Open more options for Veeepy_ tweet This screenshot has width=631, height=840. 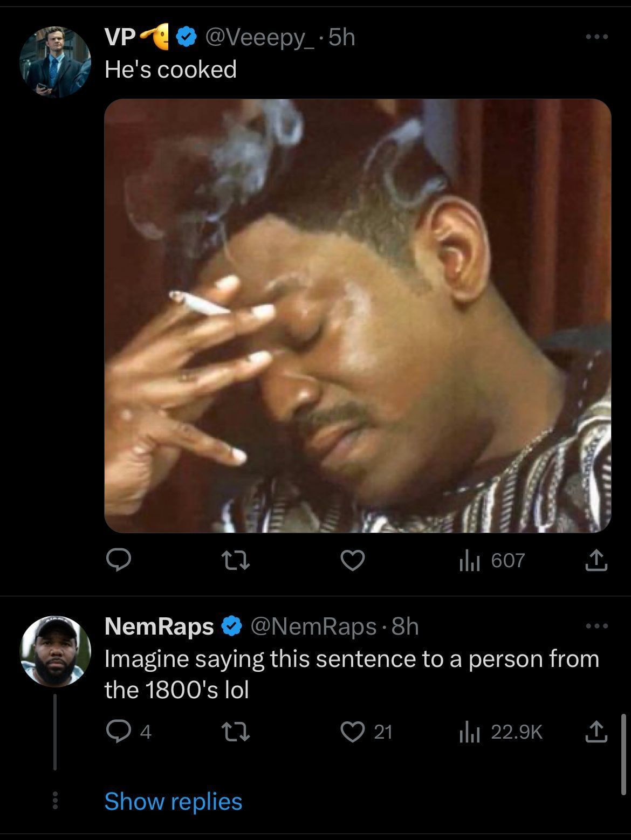pos(597,37)
